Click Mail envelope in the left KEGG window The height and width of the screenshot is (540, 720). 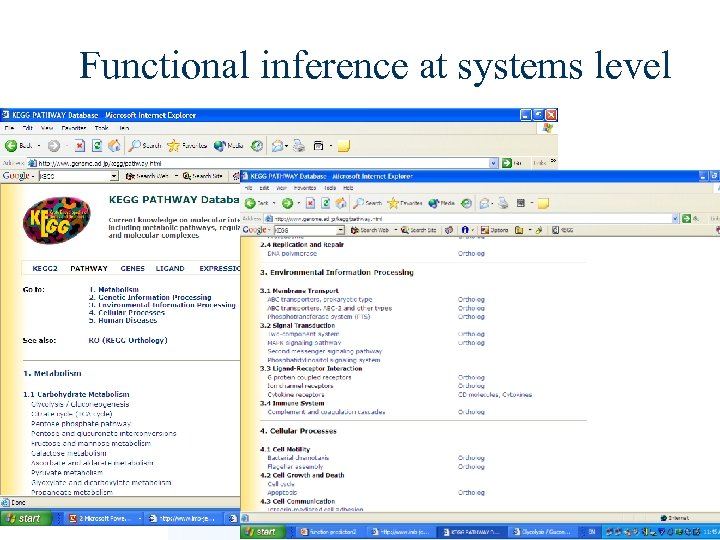click(x=277, y=146)
